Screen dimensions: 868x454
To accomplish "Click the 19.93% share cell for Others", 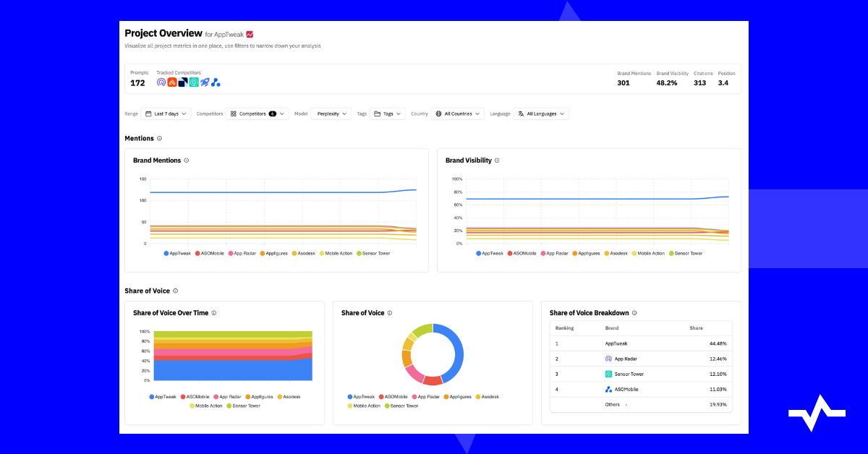I will 718,405.
